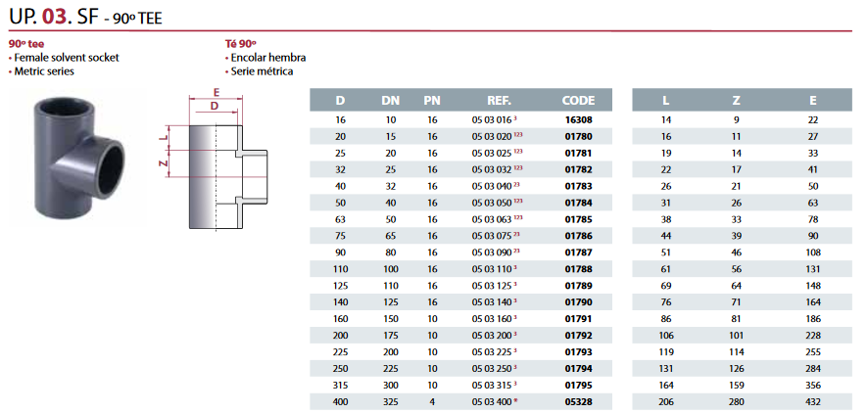Click reference 05 03 016
Viewport: 868px width, 413px height.
493,119
